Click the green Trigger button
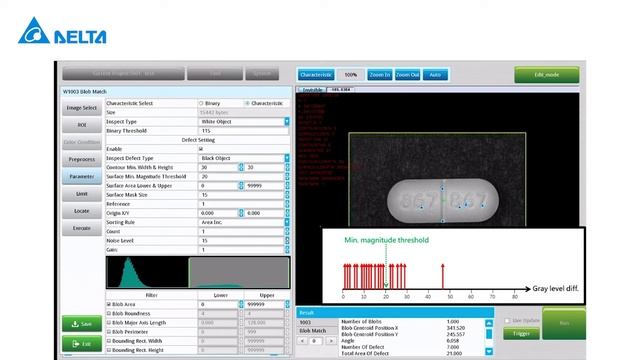Viewport: 640px width, 360px height. tap(521, 333)
